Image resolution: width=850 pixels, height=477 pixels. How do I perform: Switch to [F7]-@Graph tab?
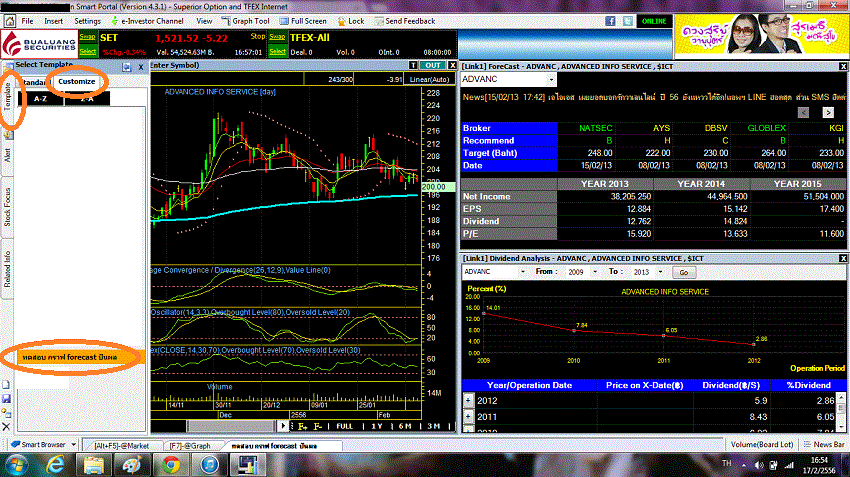(x=190, y=446)
